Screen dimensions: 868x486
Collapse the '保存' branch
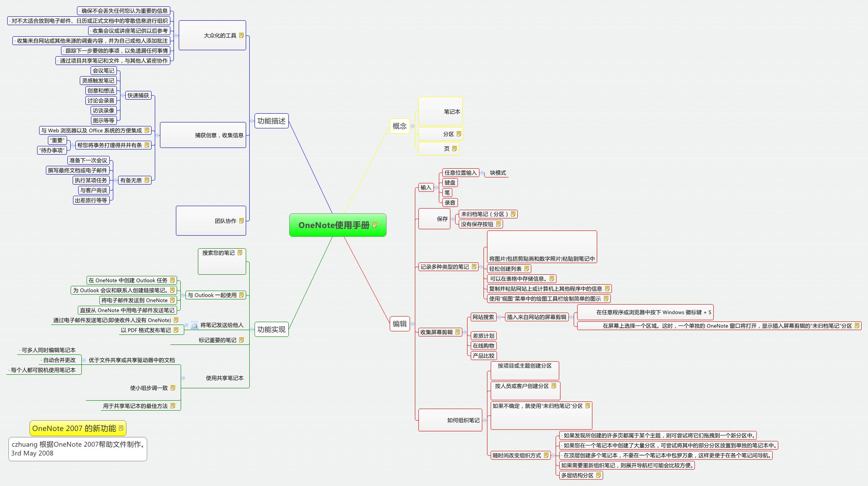pos(453,218)
